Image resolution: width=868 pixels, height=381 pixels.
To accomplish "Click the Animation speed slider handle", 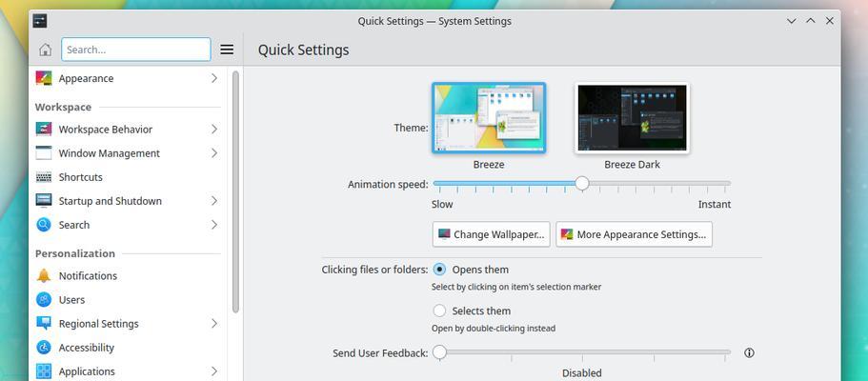I will 582,183.
